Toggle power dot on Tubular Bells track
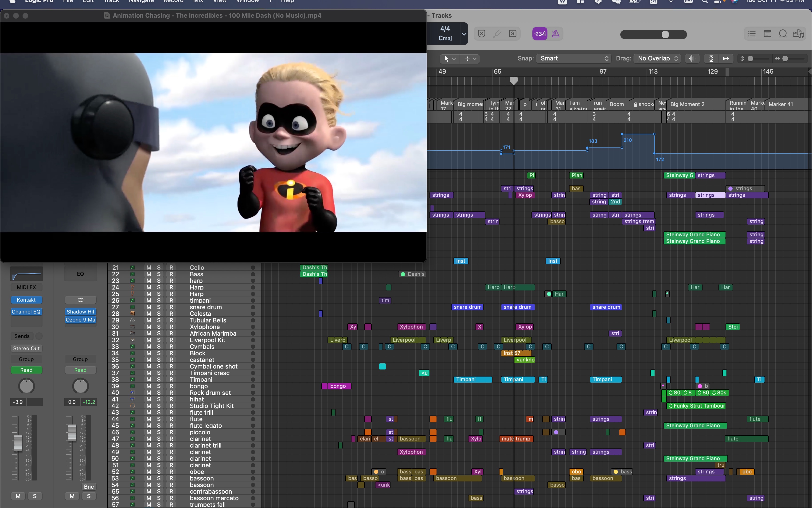 [253, 320]
